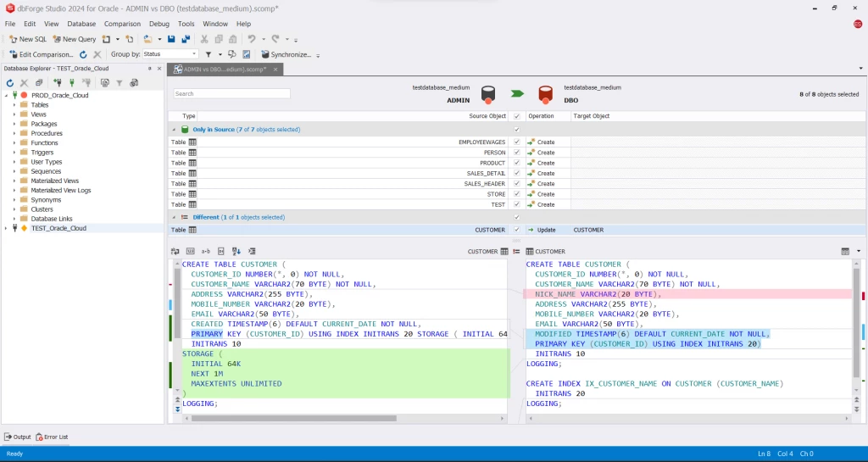The height and width of the screenshot is (462, 868).
Task: Click the Database Explorer filter funnel icon
Action: pos(119,83)
